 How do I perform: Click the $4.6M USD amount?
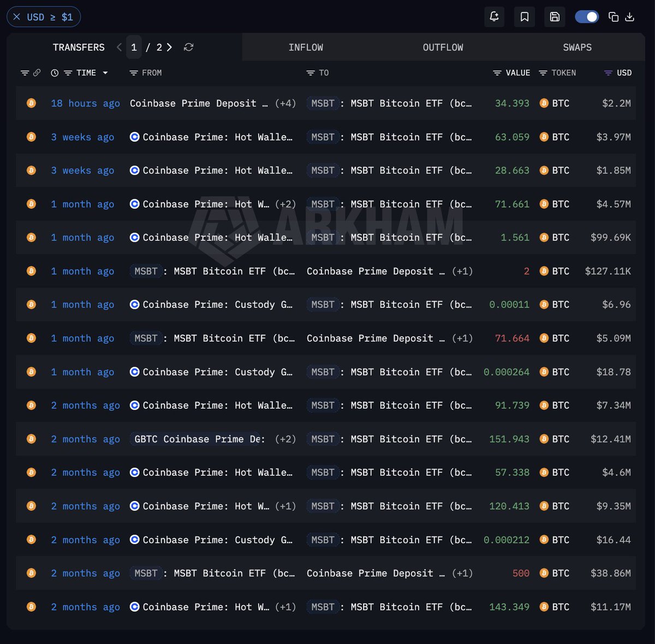[616, 473]
